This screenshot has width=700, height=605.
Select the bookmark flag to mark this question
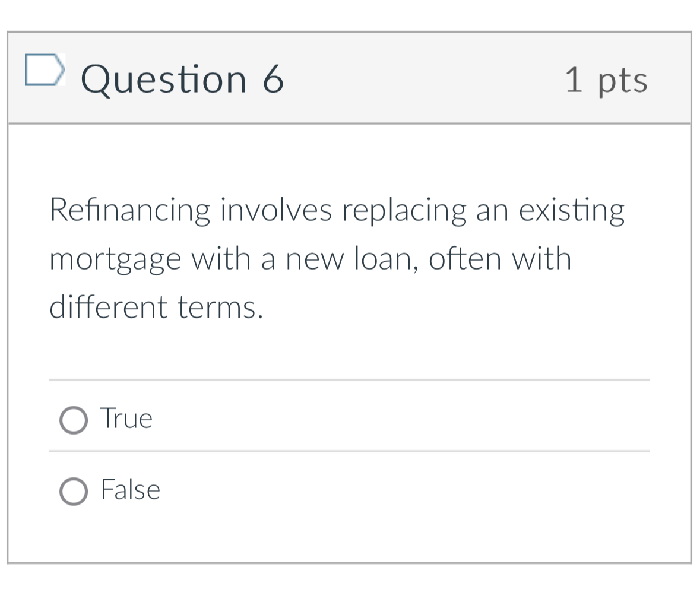pyautogui.click(x=46, y=70)
